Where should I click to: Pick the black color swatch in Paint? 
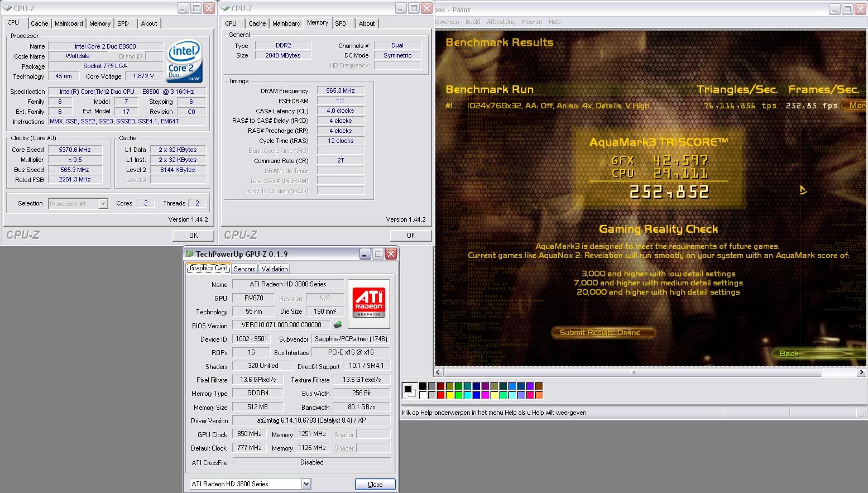423,386
